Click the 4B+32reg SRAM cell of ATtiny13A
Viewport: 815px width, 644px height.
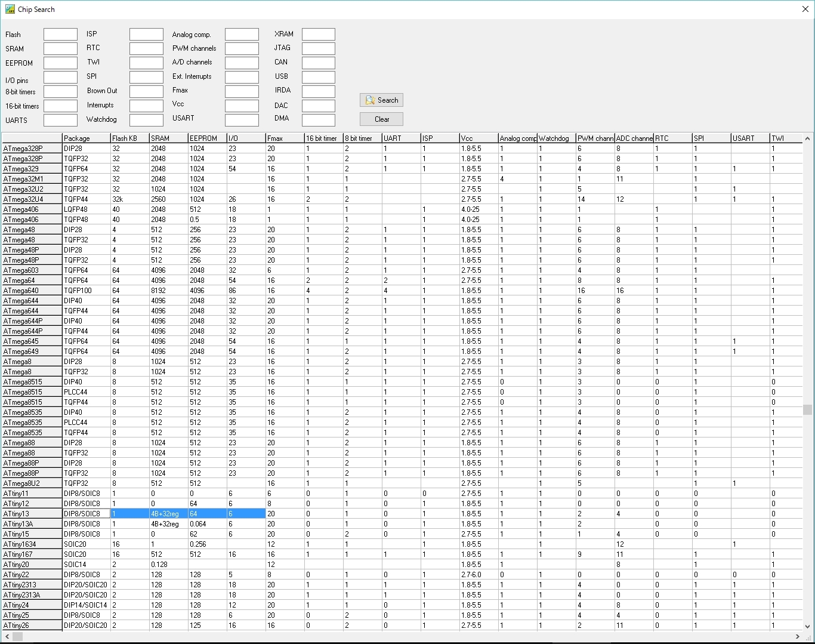click(x=168, y=524)
